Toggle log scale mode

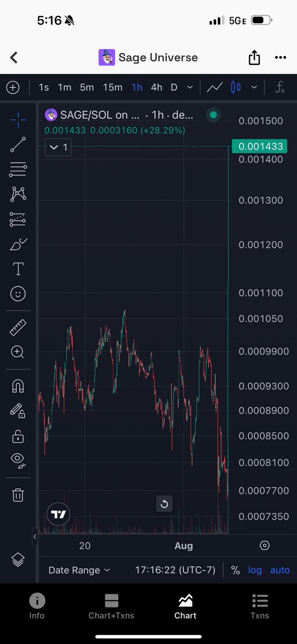255,570
